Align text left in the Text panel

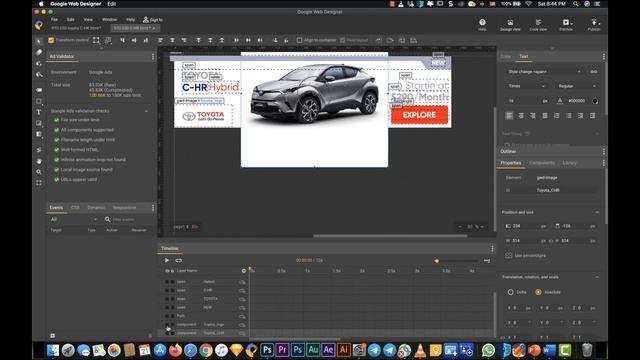[x=509, y=116]
